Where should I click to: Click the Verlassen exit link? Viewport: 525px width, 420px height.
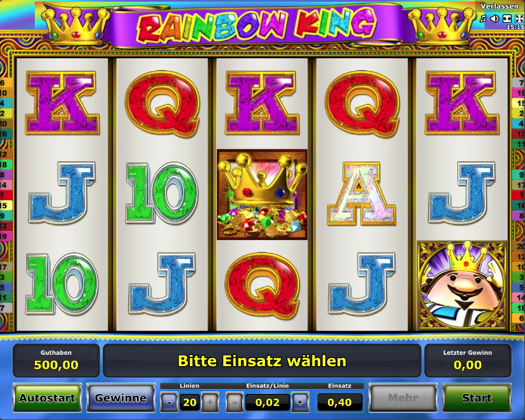click(x=499, y=6)
